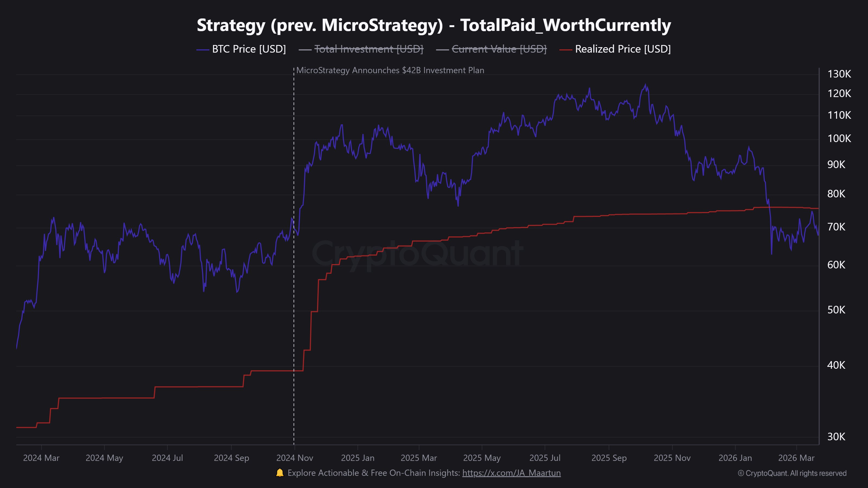The height and width of the screenshot is (488, 868).
Task: Click the 2026 Mar x-axis label
Action: pyautogui.click(x=796, y=458)
